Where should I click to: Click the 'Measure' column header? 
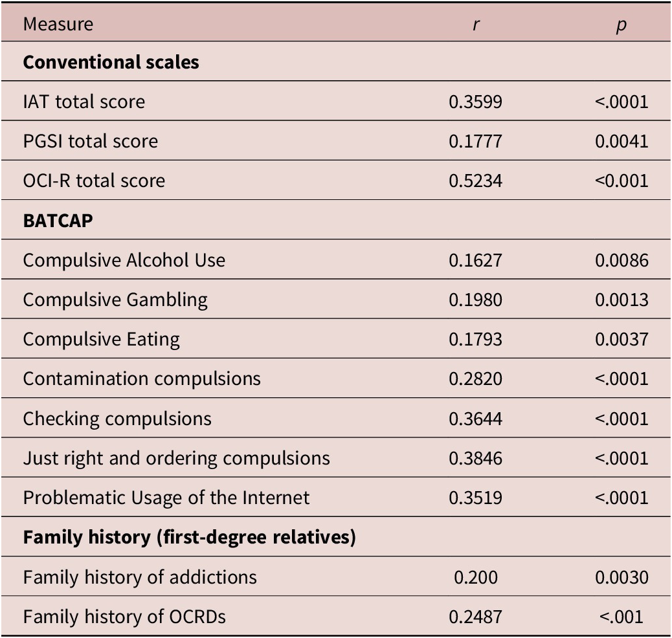[58, 24]
